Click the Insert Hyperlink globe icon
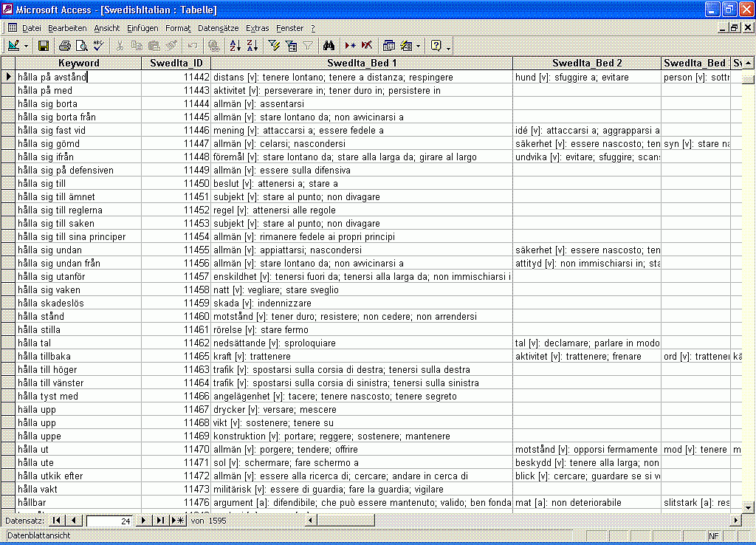The height and width of the screenshot is (545, 756). pyautogui.click(x=214, y=46)
